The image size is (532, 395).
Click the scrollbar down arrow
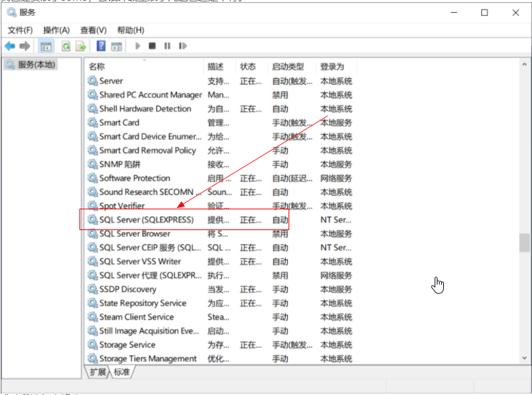point(524,358)
